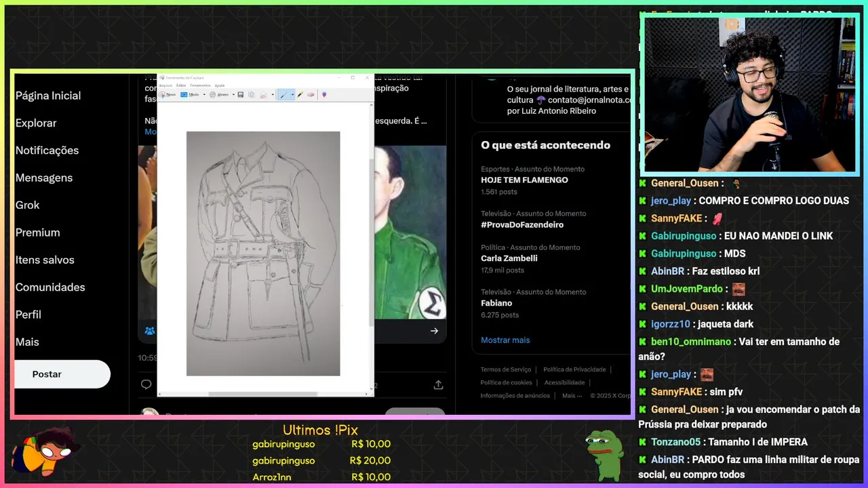868x488 pixels.
Task: Maximize the Snipping Tool window
Action: [x=353, y=78]
